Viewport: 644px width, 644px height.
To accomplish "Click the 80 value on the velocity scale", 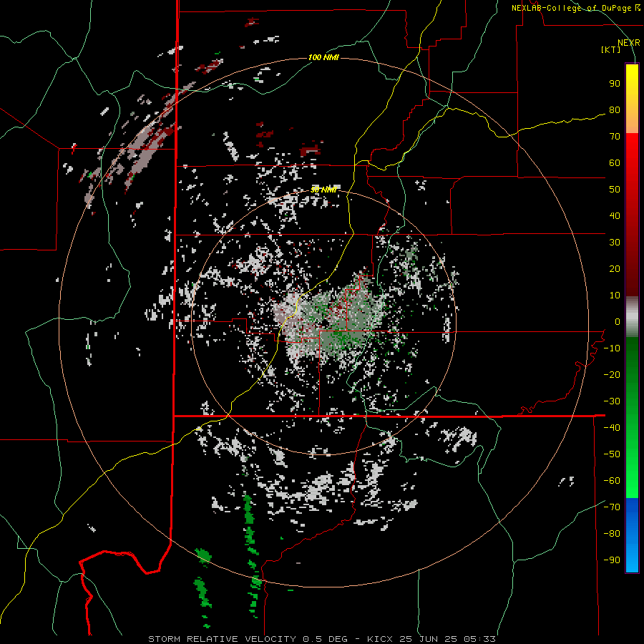I will point(615,110).
